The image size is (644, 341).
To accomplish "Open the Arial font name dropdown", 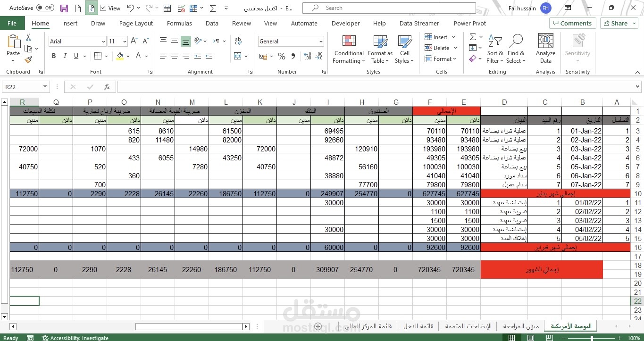I will click(103, 42).
